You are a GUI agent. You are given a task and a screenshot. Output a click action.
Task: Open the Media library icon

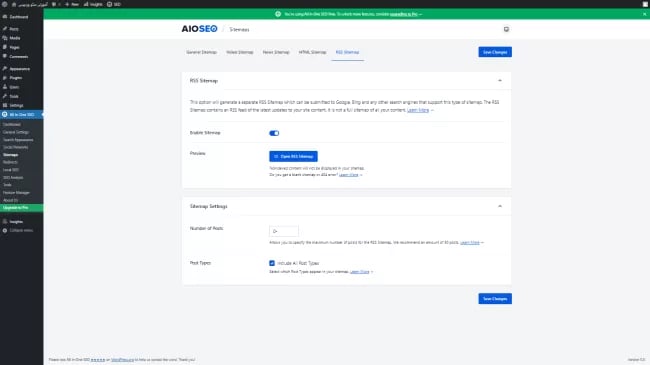[5, 38]
